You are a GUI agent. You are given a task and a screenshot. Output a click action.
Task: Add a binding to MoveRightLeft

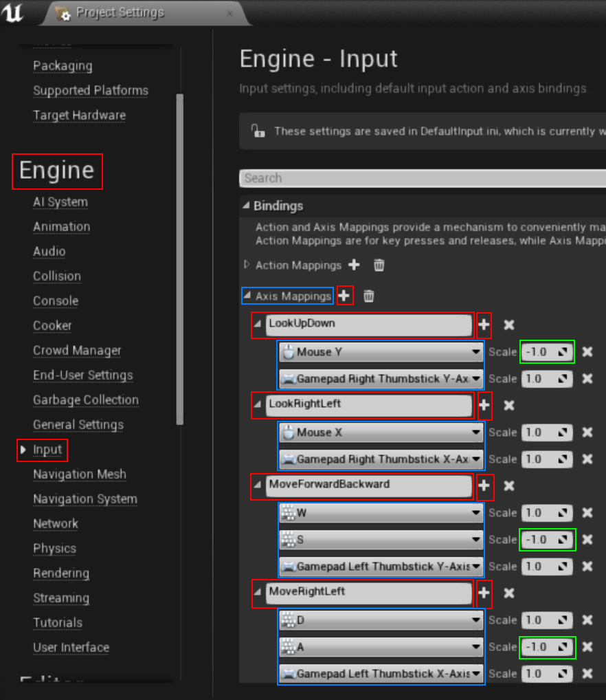(x=484, y=593)
